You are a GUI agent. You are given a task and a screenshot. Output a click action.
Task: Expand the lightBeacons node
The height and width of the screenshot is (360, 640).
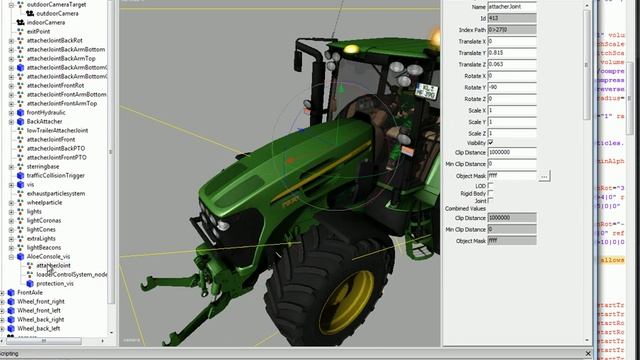point(11,248)
